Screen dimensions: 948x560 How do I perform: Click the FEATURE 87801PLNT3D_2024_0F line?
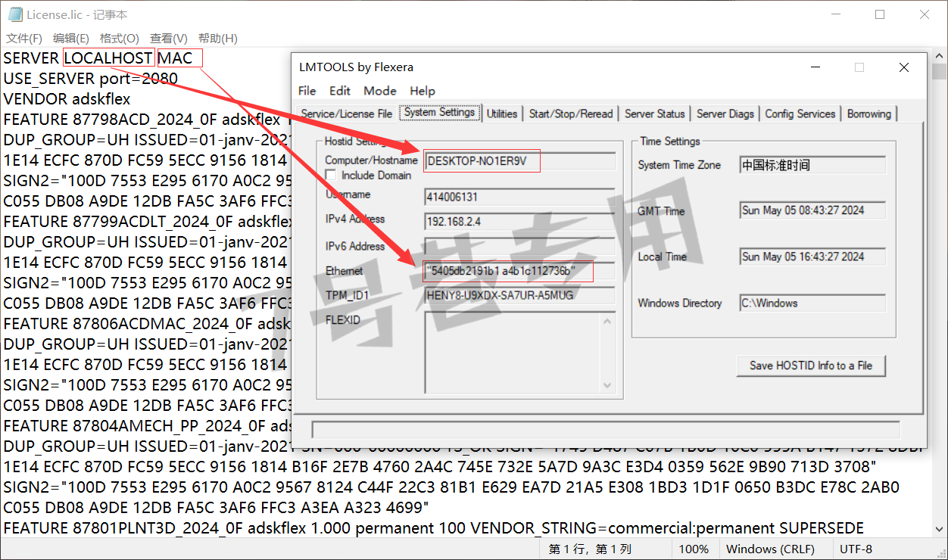433,527
